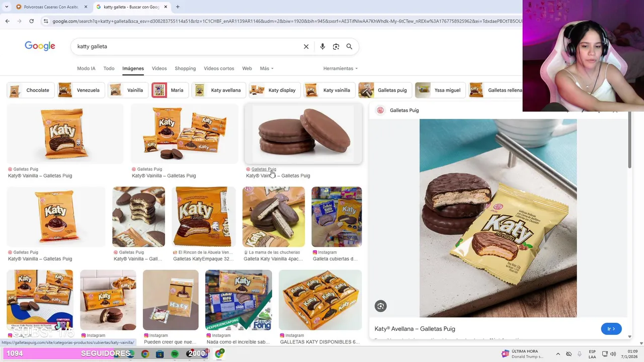Open the ÚLTIMA HORA news widget
644x362 pixels.
(523, 354)
